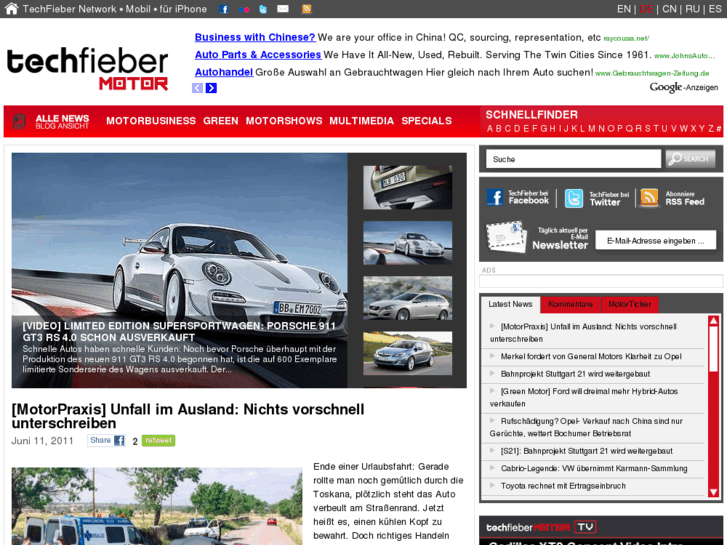Click the E-Mail-Adresse eingeben field
727x545 pixels.
coord(655,240)
